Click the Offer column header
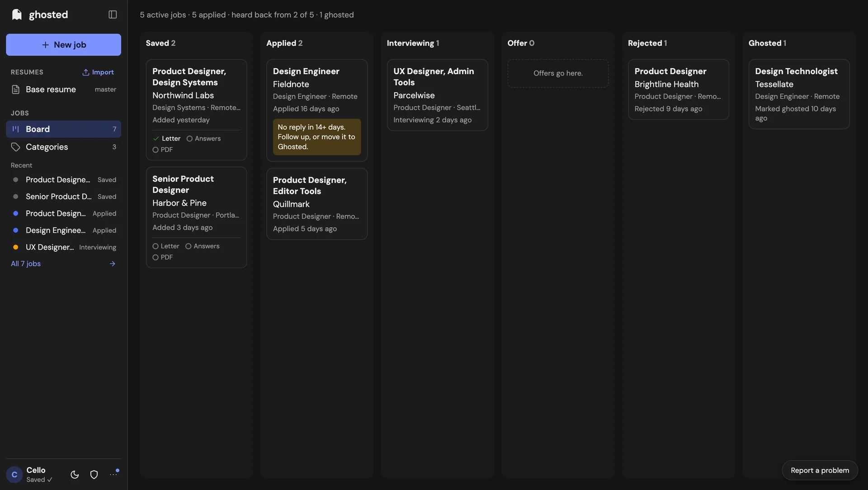868x490 pixels. (521, 43)
